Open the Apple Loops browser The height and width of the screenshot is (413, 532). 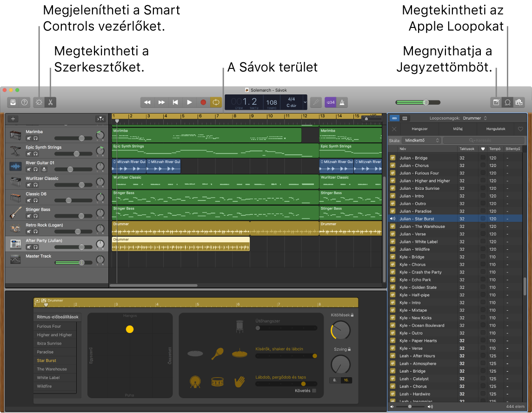tap(507, 102)
